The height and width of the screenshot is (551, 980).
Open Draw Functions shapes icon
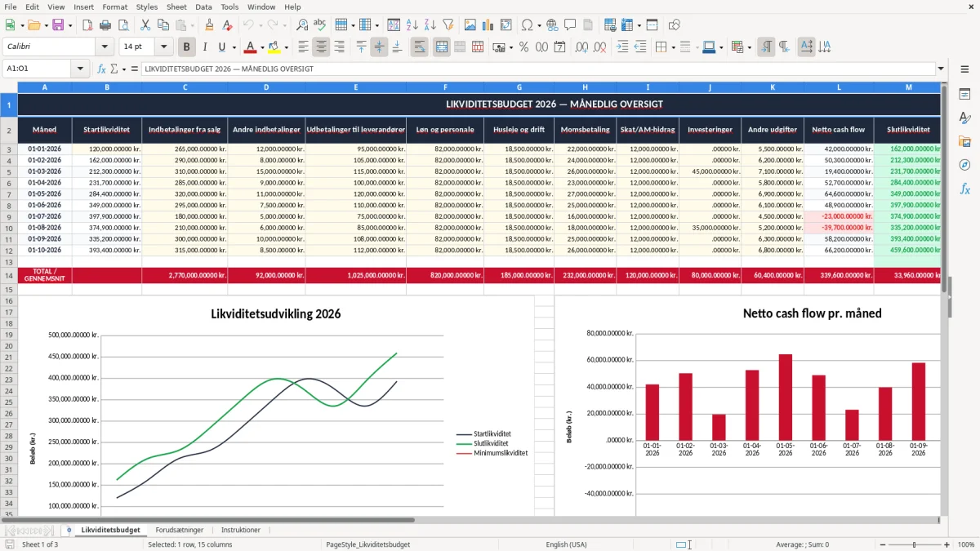click(674, 25)
